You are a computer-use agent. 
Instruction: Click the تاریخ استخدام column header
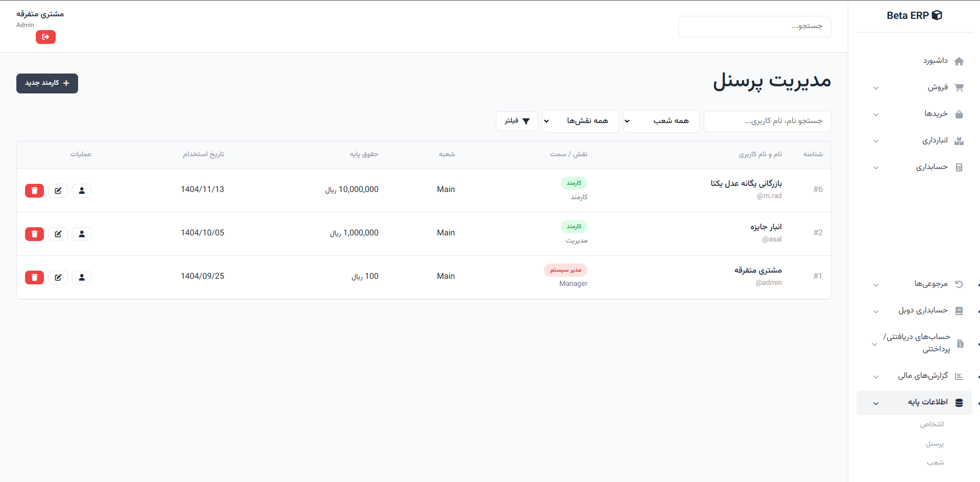203,154
